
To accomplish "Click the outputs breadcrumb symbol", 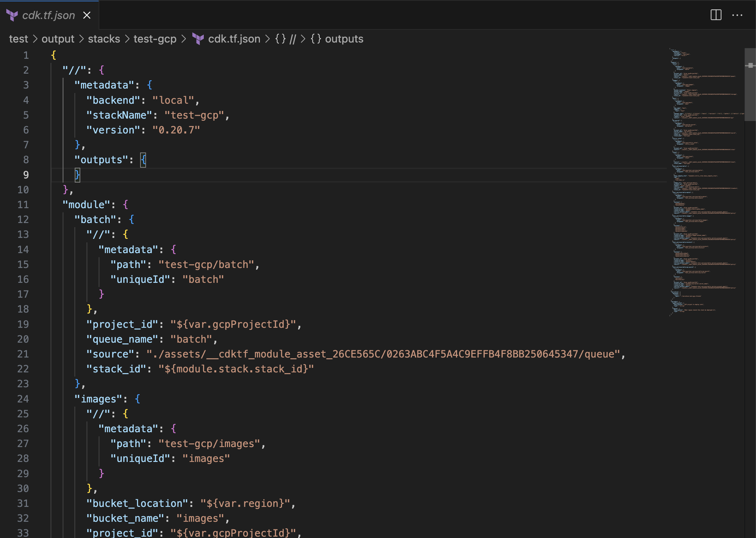I will [x=344, y=39].
